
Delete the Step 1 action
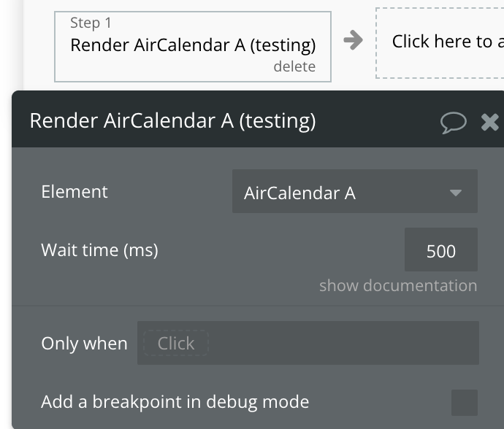click(x=294, y=66)
